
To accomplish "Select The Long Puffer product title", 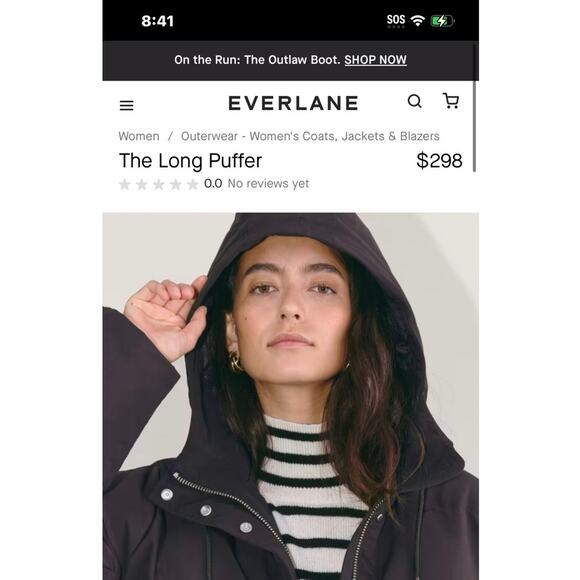I will point(190,161).
